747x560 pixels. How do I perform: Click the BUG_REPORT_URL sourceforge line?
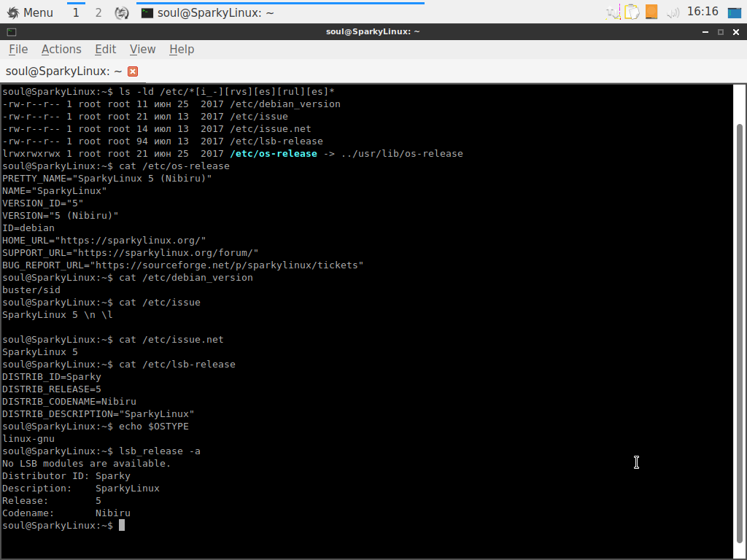coord(182,265)
